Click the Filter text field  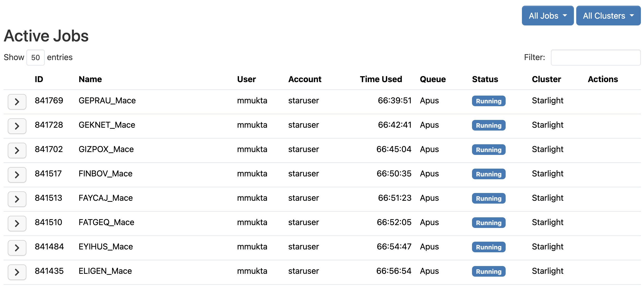click(595, 58)
